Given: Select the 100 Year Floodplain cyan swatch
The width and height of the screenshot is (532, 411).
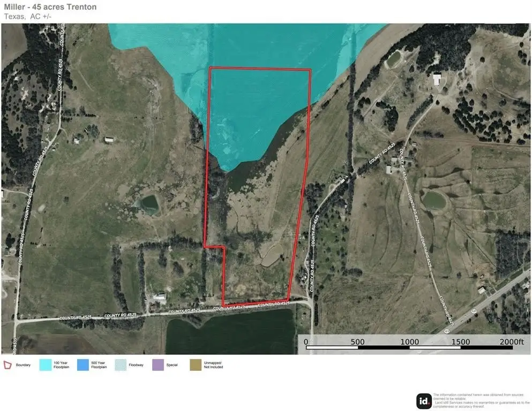Looking at the screenshot, I should [x=46, y=365].
